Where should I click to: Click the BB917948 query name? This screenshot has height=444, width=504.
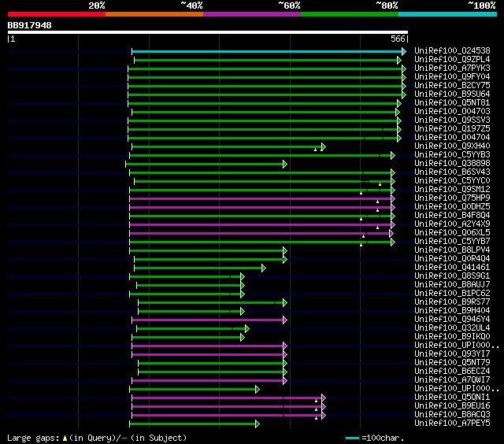click(x=30, y=25)
